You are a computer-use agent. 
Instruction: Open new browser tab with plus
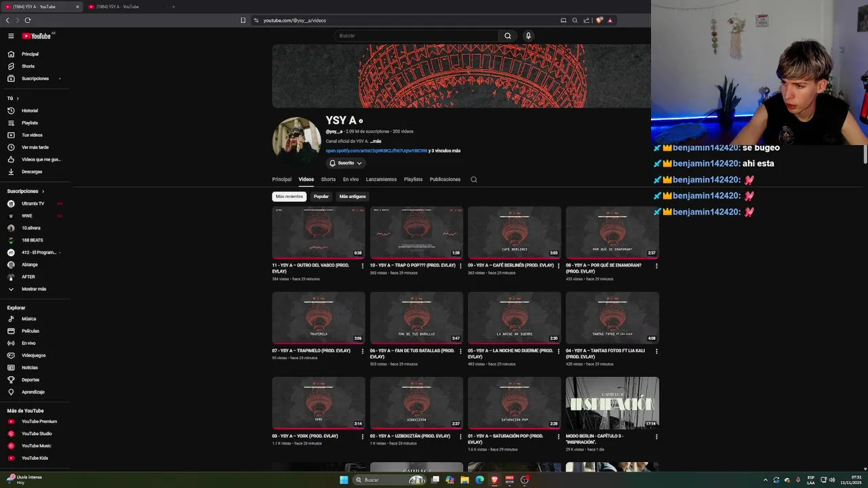[173, 7]
